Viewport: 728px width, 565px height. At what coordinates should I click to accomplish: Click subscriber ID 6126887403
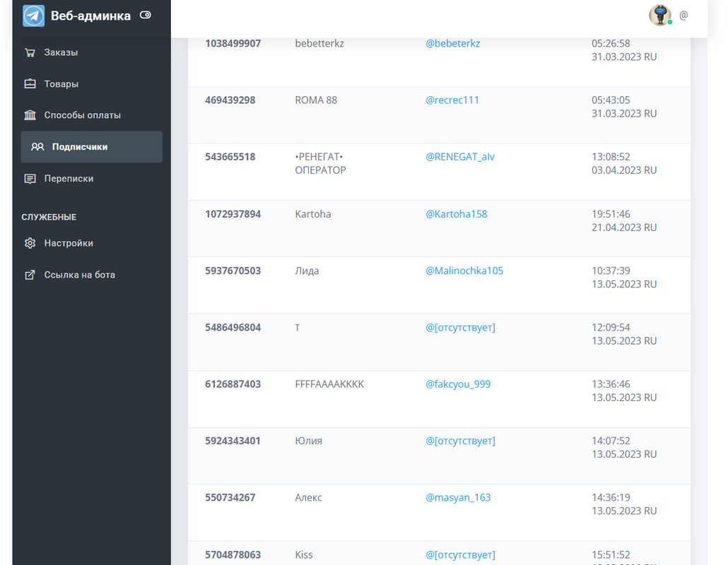click(x=233, y=384)
